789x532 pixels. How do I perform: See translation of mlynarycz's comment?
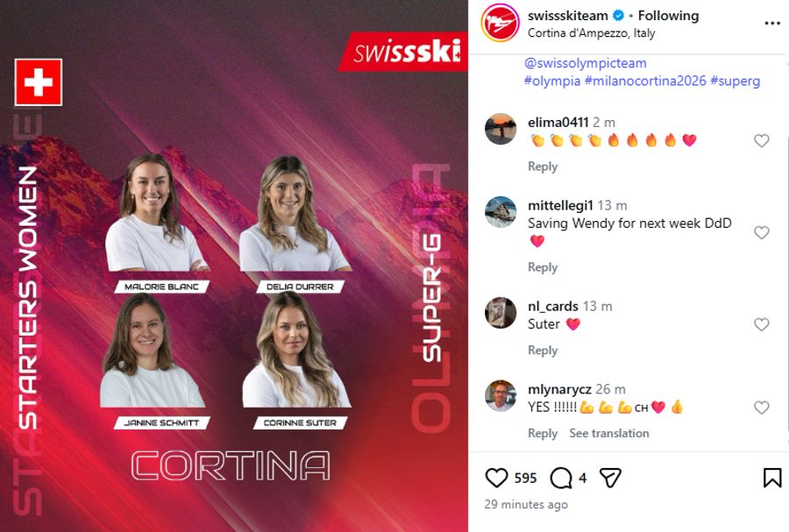(609, 433)
